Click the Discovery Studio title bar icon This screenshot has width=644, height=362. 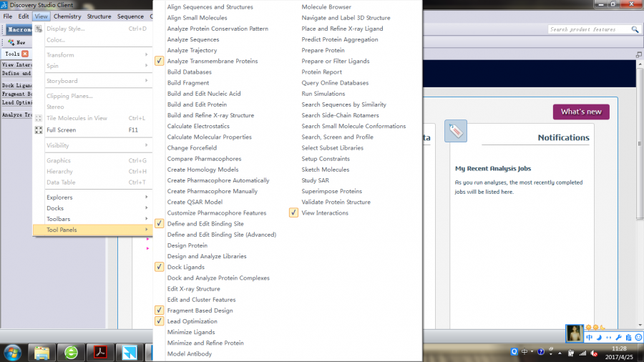click(x=4, y=5)
